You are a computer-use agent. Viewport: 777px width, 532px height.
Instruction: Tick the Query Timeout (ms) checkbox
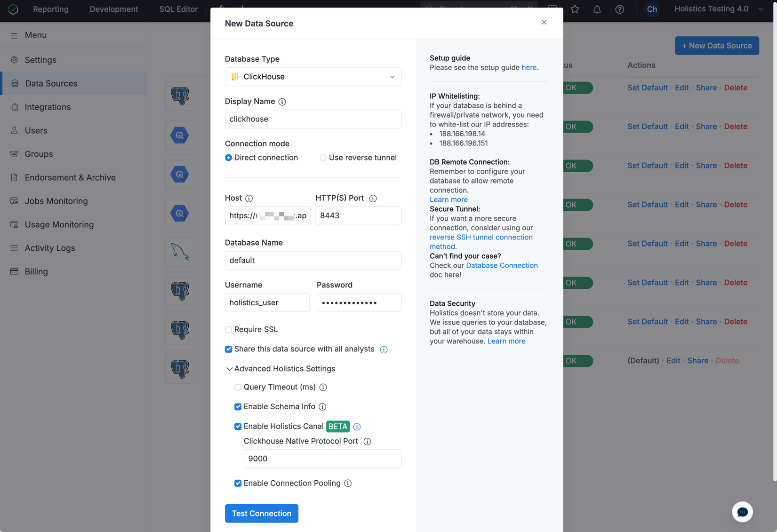coord(238,387)
